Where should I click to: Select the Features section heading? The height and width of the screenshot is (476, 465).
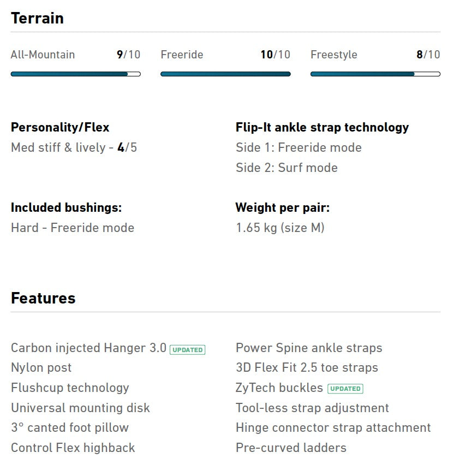(x=43, y=298)
